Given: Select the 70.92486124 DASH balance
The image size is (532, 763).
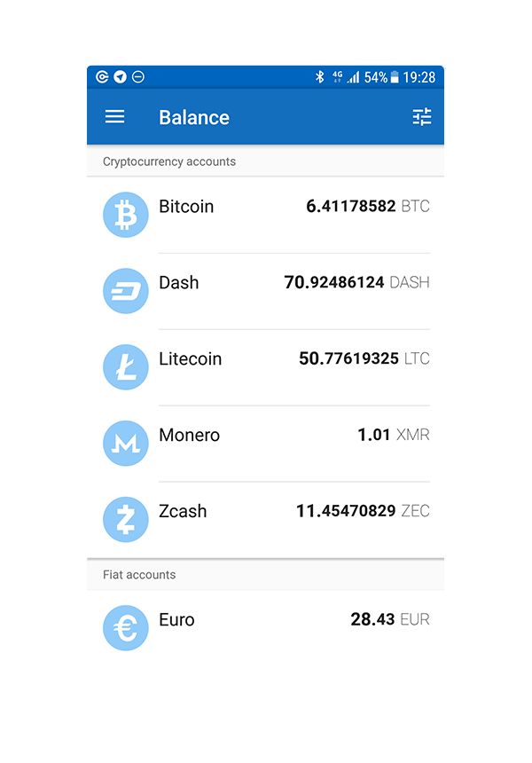Looking at the screenshot, I should [x=357, y=282].
